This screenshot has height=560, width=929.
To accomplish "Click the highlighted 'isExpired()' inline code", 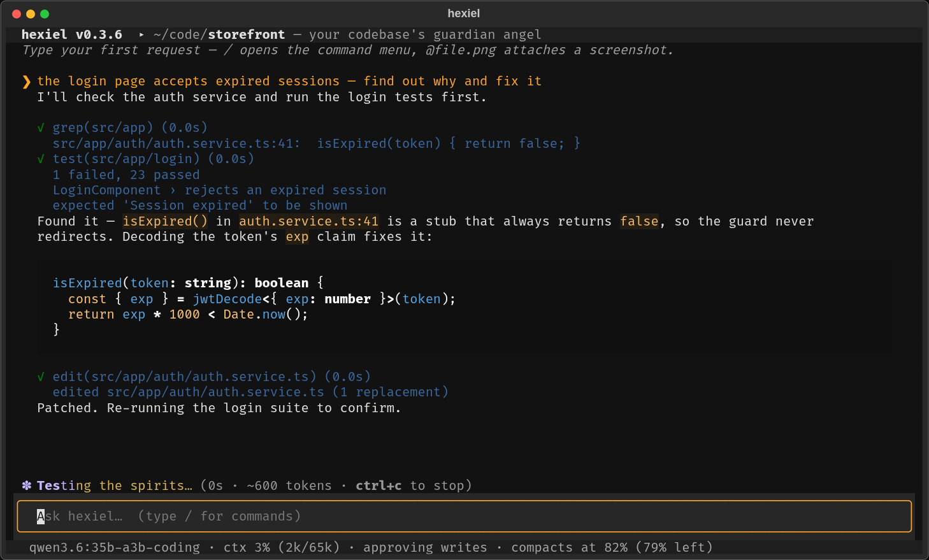I will coord(165,222).
